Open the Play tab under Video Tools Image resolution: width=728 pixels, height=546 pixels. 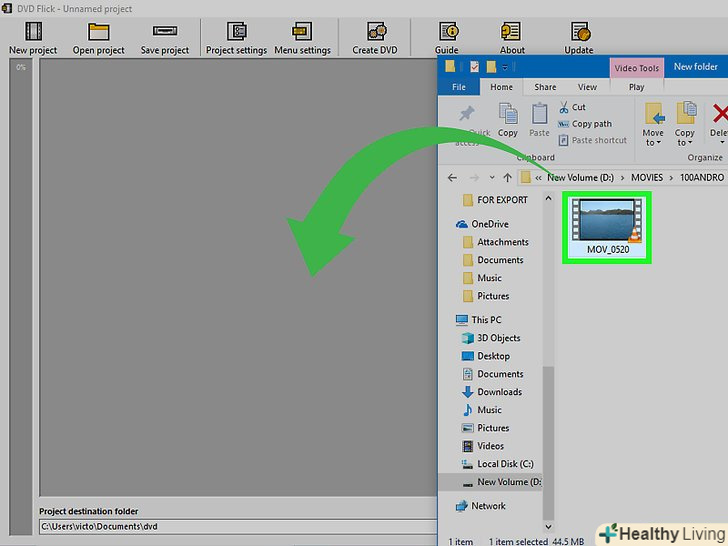pyautogui.click(x=637, y=87)
